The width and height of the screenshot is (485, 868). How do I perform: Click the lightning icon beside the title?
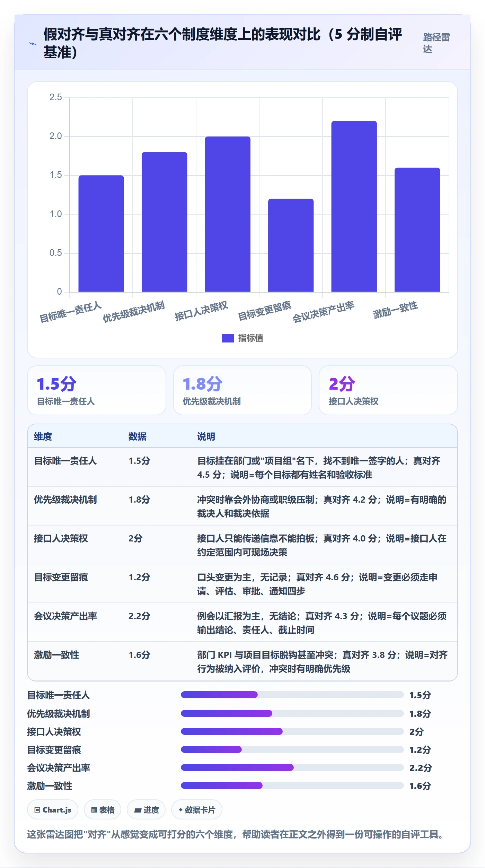tap(33, 44)
